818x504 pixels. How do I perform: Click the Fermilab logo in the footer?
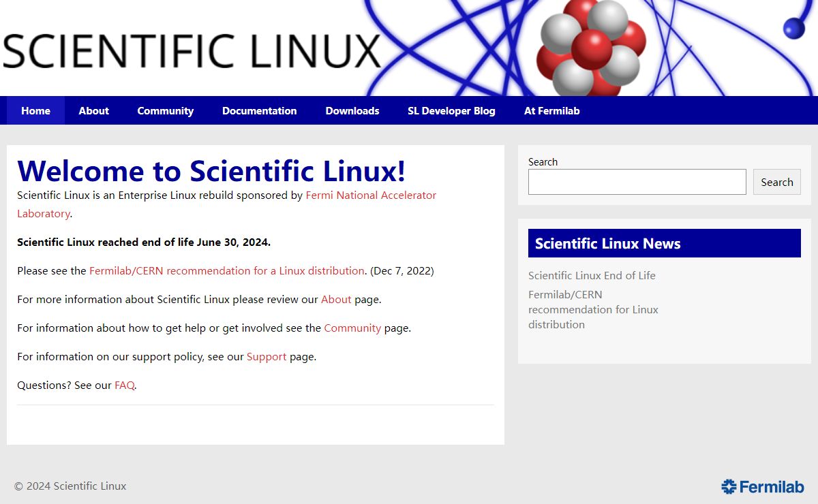click(763, 486)
